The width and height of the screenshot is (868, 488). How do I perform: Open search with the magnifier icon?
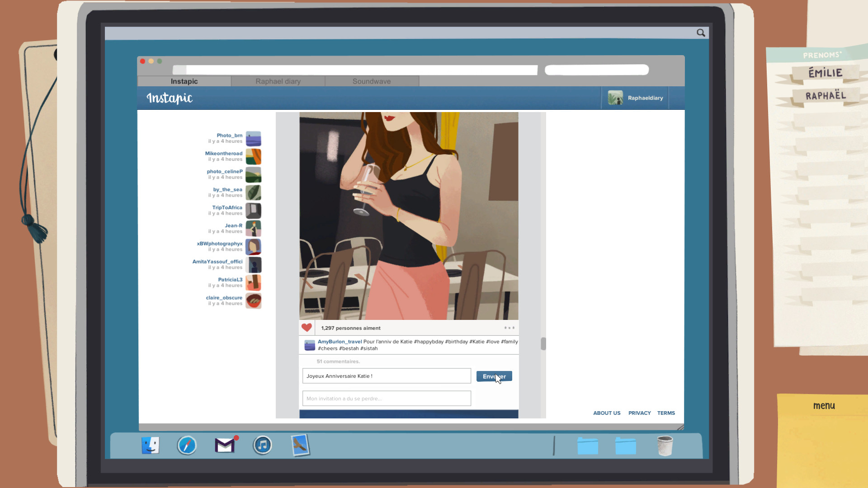pos(700,33)
